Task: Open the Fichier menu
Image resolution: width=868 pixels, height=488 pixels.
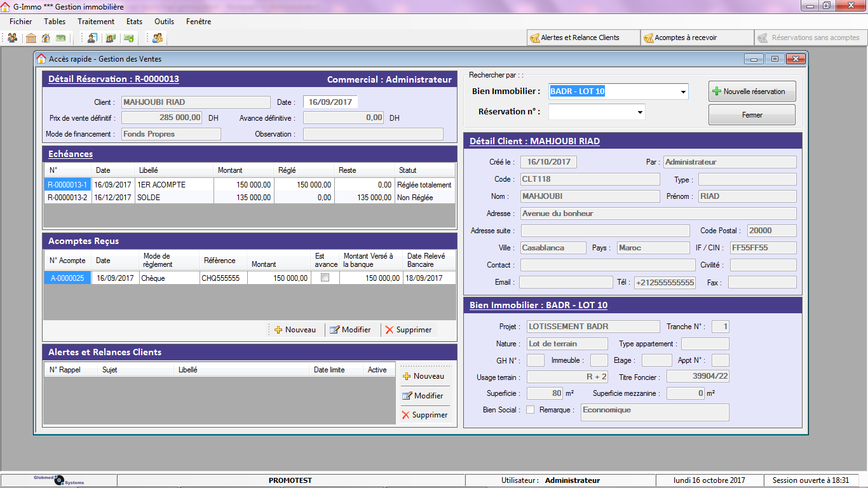Action: tap(21, 22)
